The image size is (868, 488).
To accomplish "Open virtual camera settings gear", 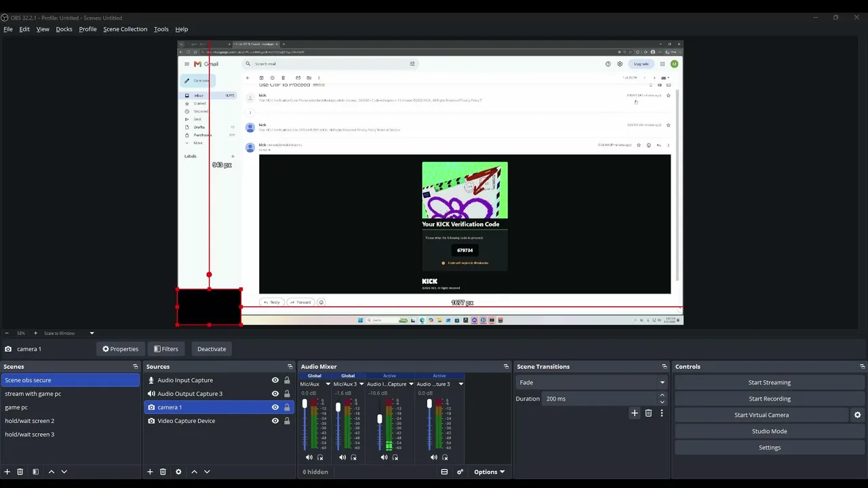I will pos(857,415).
